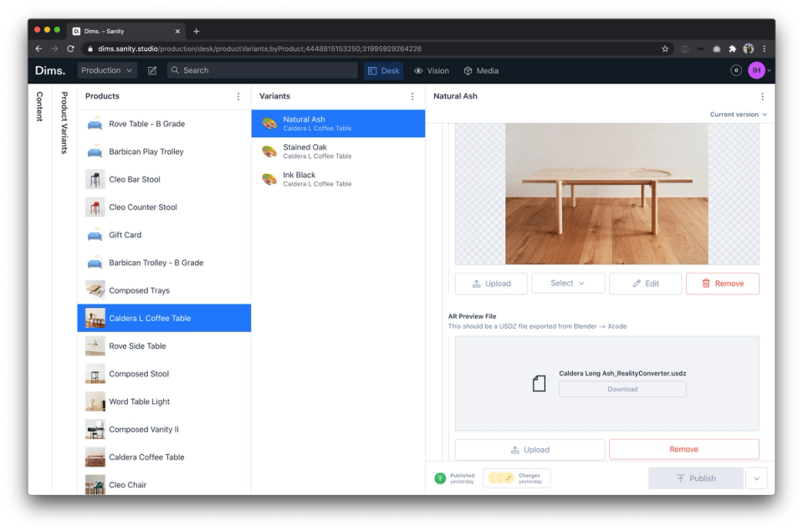This screenshot has height=532, width=803.
Task: Bookmark page with star icon
Action: coord(665,49)
